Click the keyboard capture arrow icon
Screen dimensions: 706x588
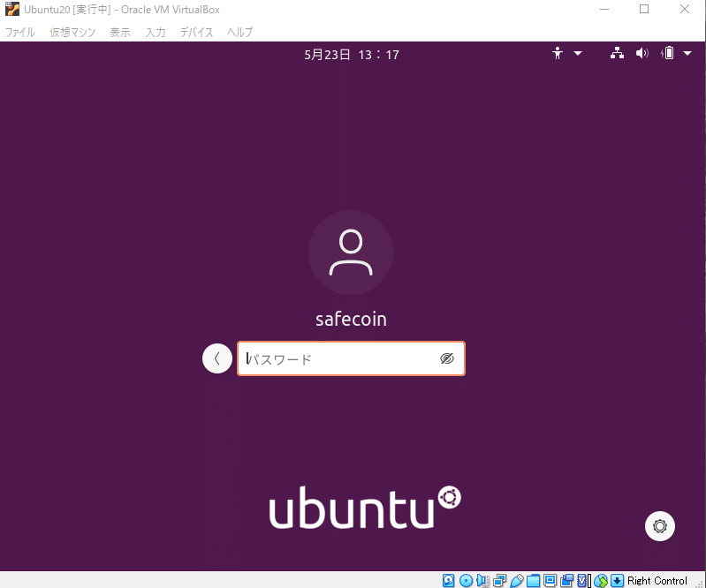[x=618, y=580]
